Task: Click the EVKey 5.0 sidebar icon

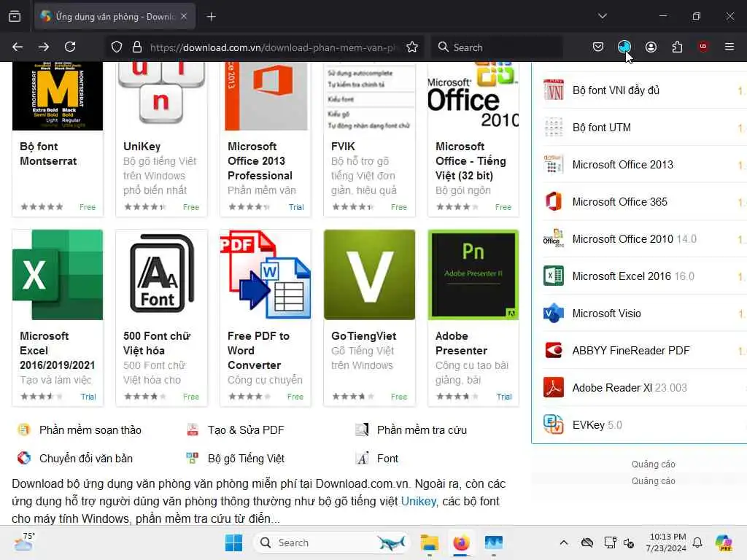Action: tap(554, 424)
